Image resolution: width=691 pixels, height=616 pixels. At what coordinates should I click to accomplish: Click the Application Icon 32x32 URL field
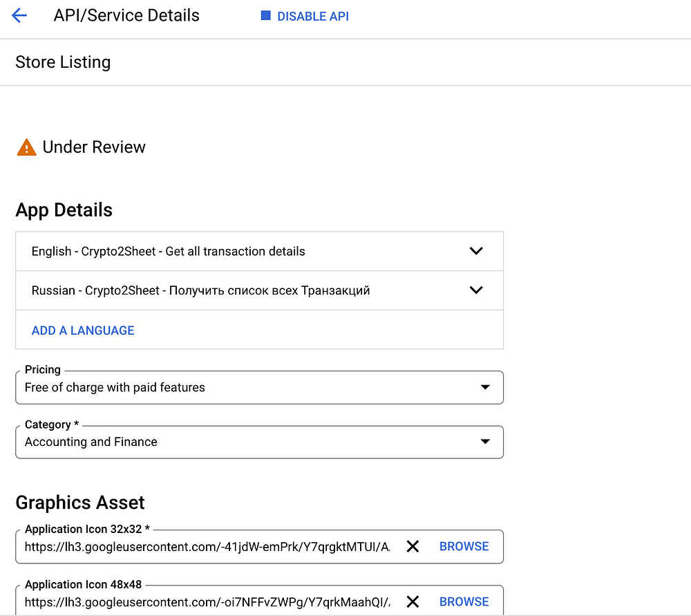point(207,547)
